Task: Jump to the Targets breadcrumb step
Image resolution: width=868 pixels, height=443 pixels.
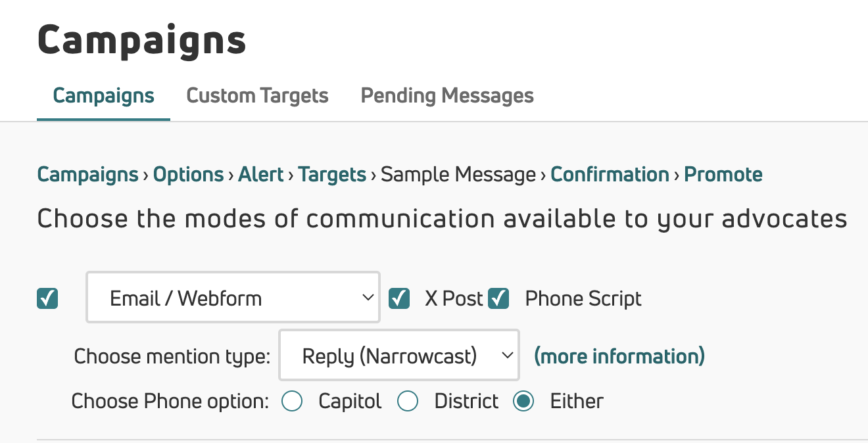Action: pyautogui.click(x=332, y=175)
